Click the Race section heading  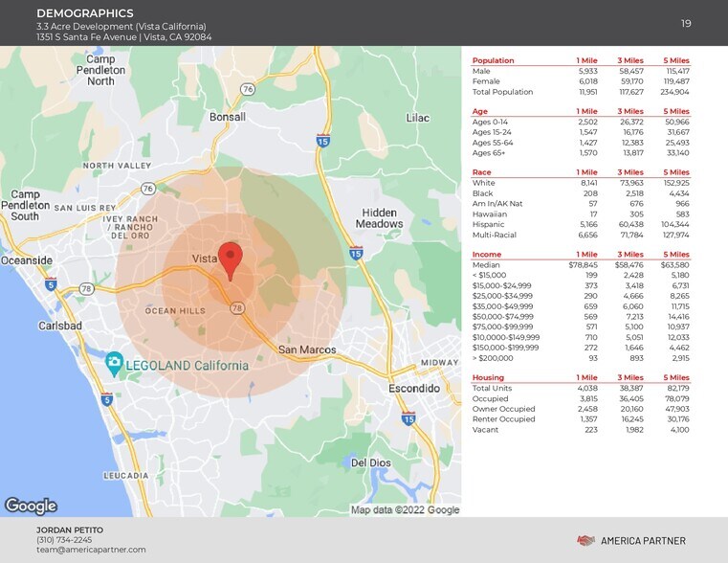point(481,171)
